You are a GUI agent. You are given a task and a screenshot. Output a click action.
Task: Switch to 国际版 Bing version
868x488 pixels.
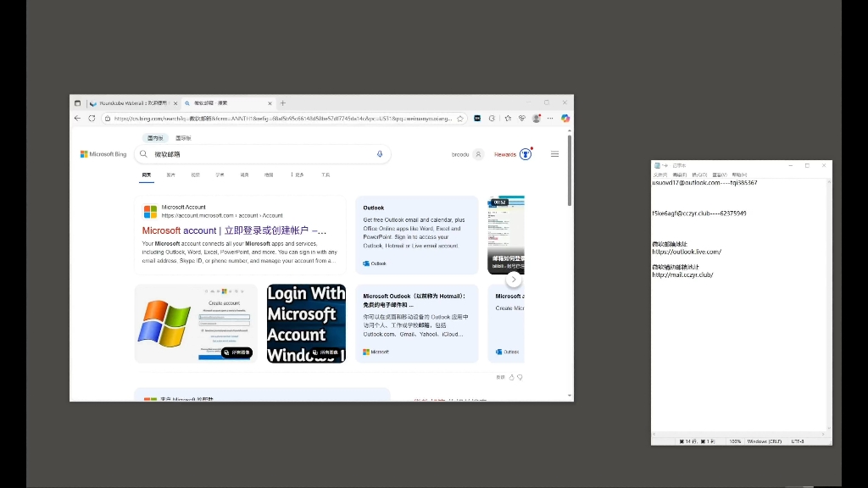183,138
